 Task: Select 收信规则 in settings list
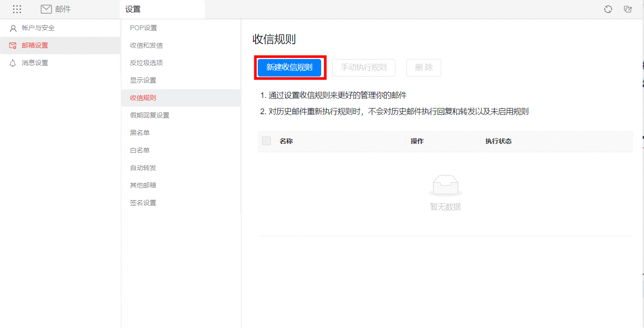click(181, 98)
